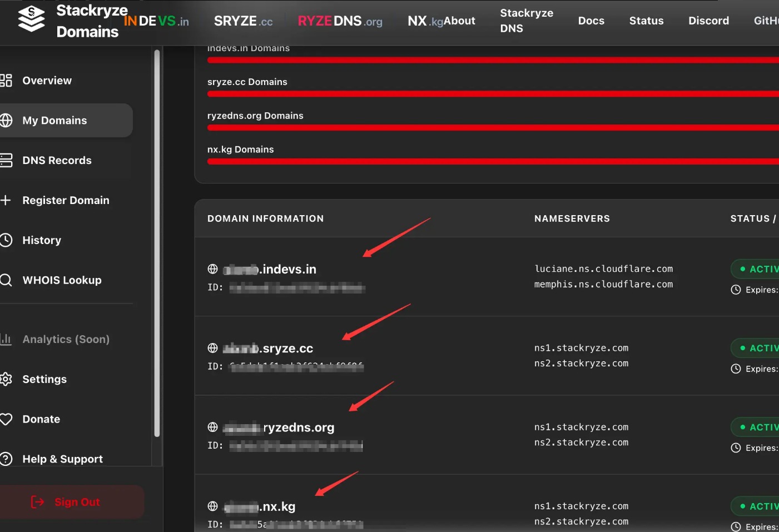Open Discord in the top navigation

tap(708, 21)
